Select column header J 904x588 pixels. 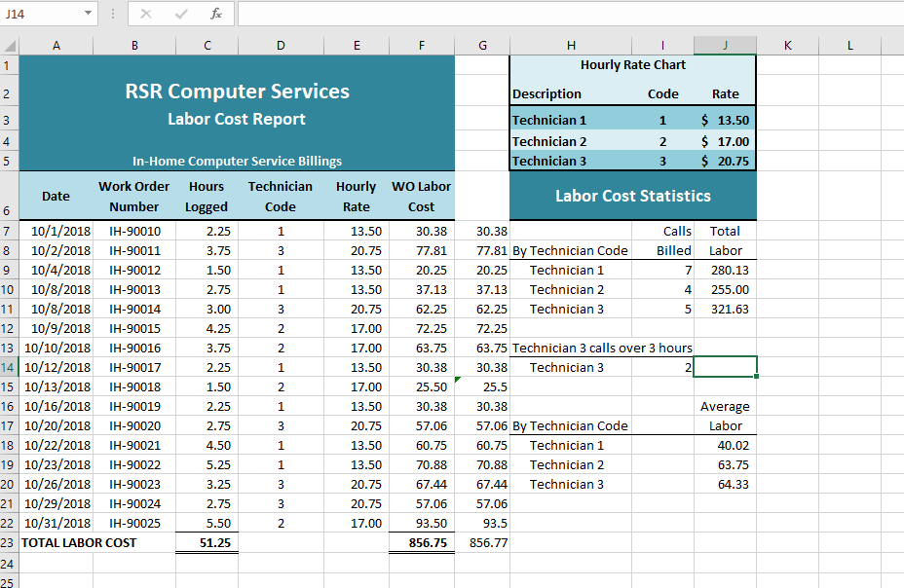[x=725, y=45]
